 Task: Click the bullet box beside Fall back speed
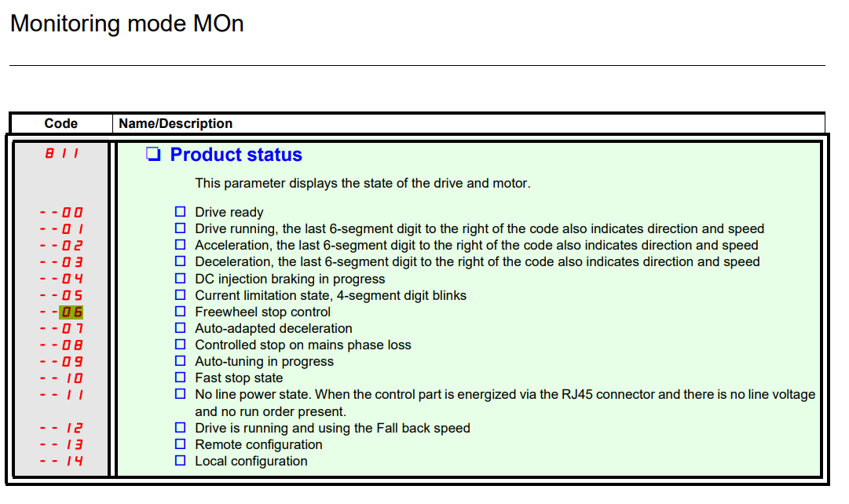pyautogui.click(x=181, y=428)
